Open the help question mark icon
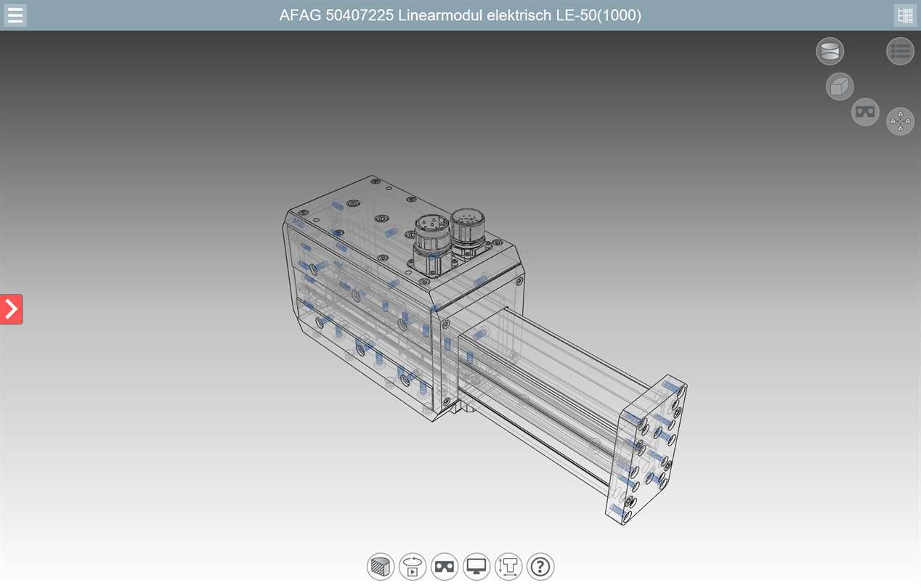 click(x=540, y=566)
